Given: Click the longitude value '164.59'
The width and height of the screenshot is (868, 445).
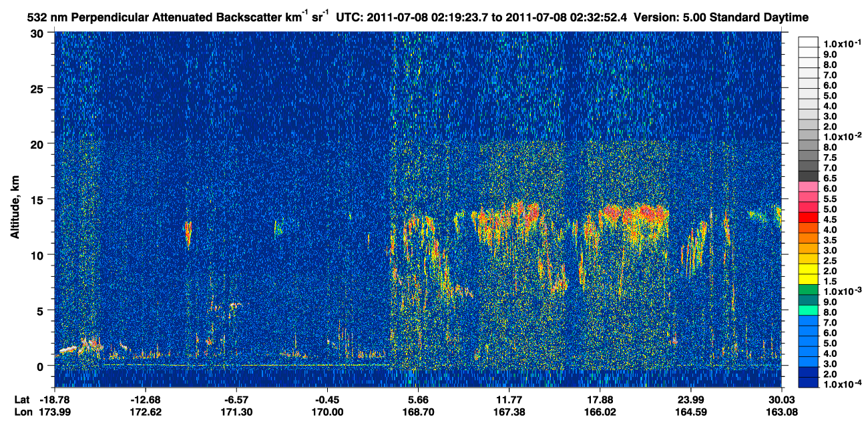Looking at the screenshot, I should 690,412.
